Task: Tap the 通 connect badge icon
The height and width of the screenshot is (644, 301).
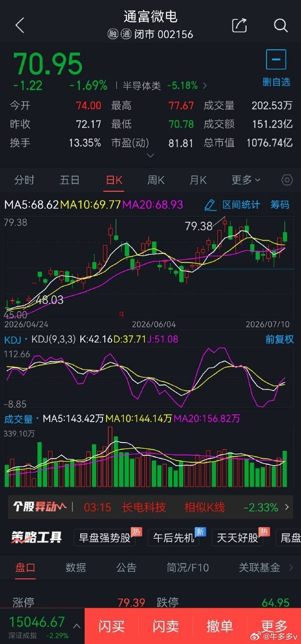Action: (x=126, y=35)
